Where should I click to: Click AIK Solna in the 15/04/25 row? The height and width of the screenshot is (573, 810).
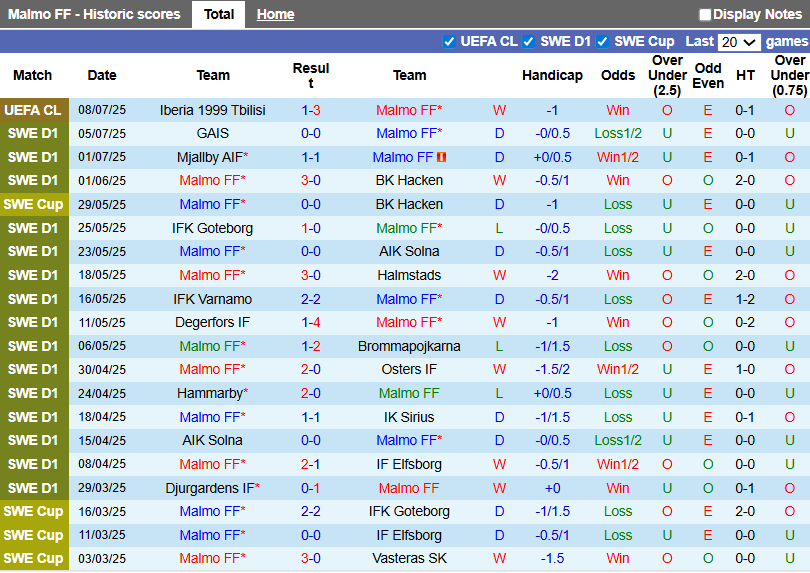[212, 440]
